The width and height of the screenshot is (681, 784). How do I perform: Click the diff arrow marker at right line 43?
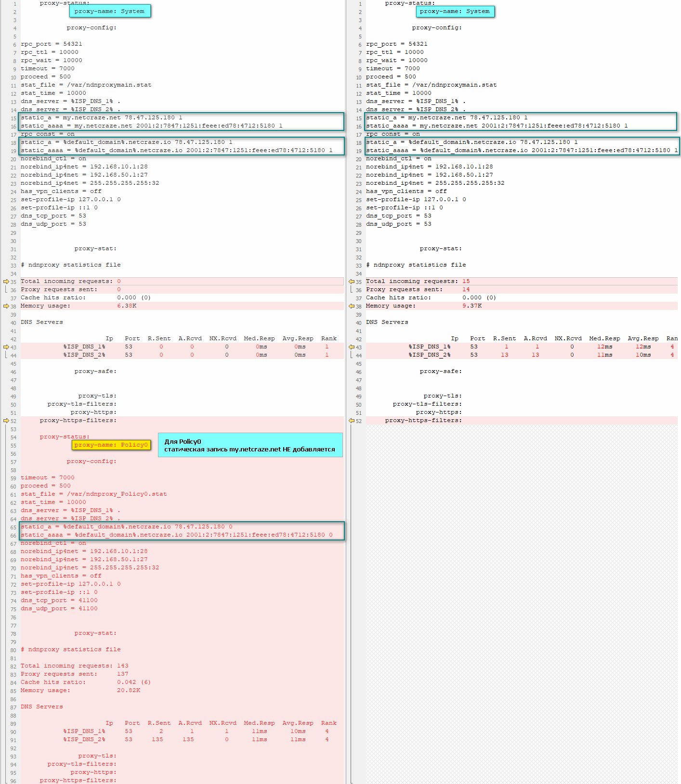click(352, 347)
